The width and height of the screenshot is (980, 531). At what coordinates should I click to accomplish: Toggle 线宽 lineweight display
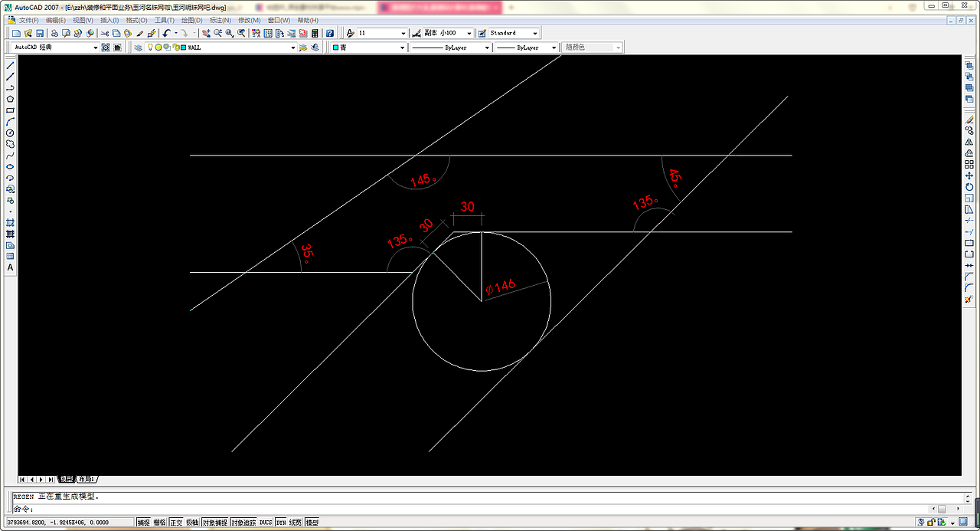[x=296, y=523]
